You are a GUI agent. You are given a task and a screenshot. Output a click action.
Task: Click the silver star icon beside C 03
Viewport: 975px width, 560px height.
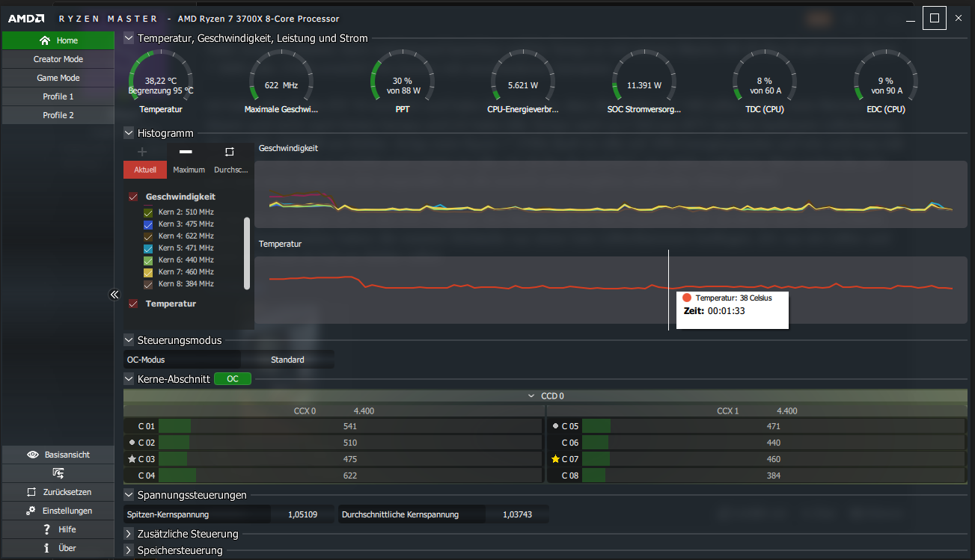132,459
